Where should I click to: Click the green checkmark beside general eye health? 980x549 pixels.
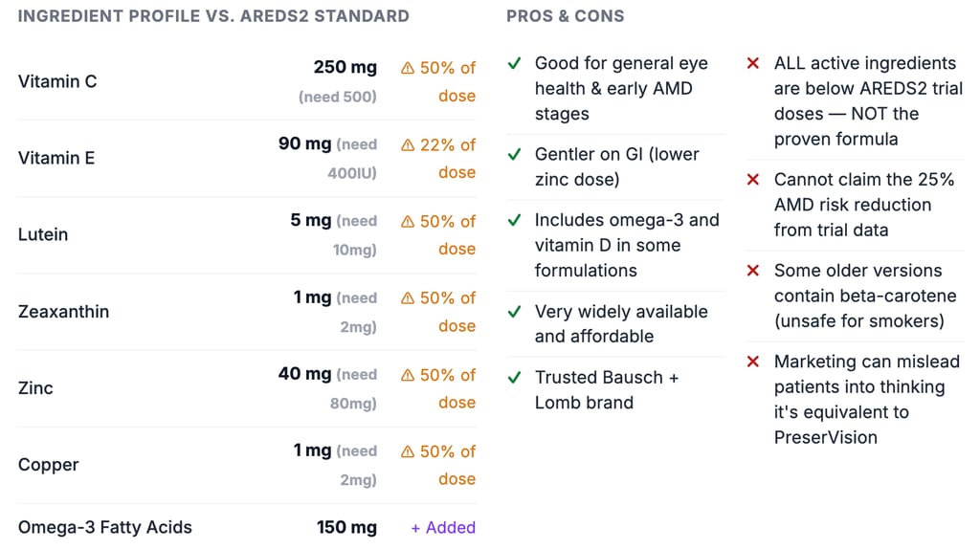coord(515,64)
